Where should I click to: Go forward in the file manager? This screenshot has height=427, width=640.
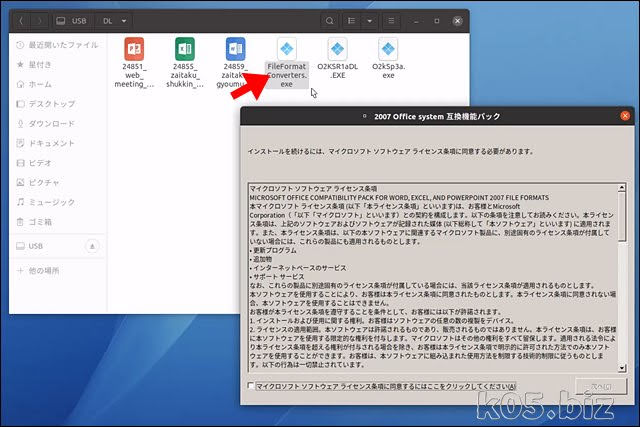[x=40, y=21]
